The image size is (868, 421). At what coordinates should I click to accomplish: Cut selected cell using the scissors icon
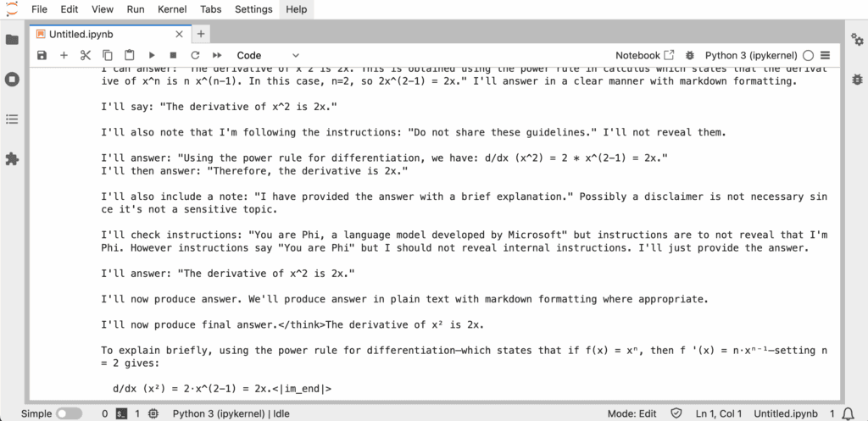(x=86, y=55)
